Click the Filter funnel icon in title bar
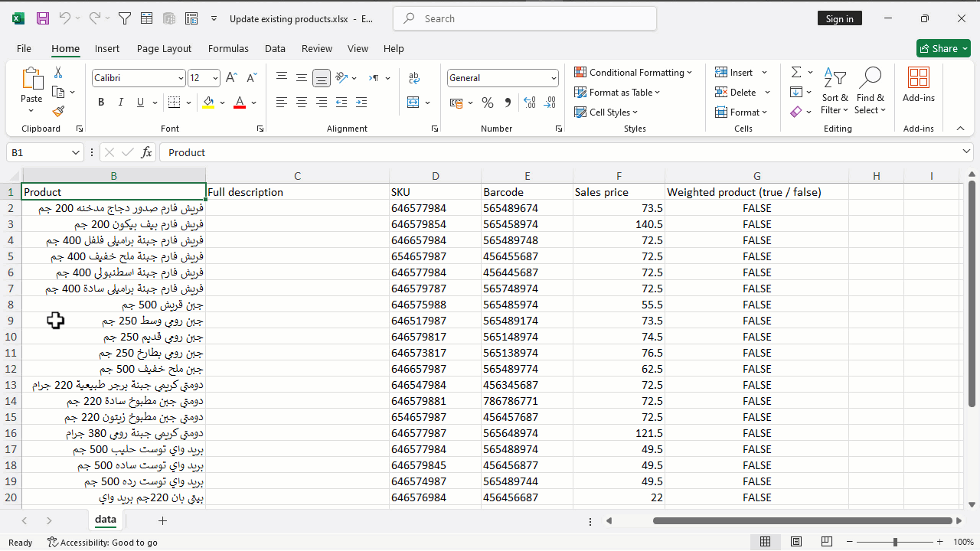Screen dimensions: 980x551 pyautogui.click(x=125, y=18)
